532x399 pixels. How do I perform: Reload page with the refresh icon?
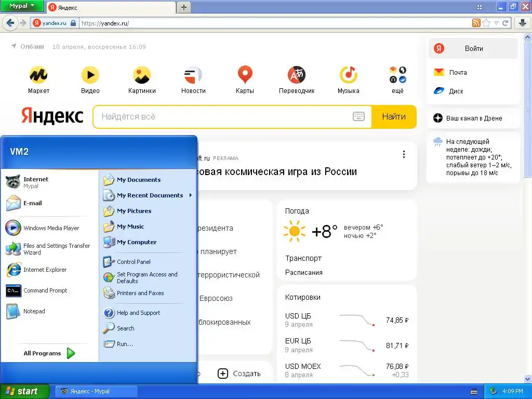point(505,23)
